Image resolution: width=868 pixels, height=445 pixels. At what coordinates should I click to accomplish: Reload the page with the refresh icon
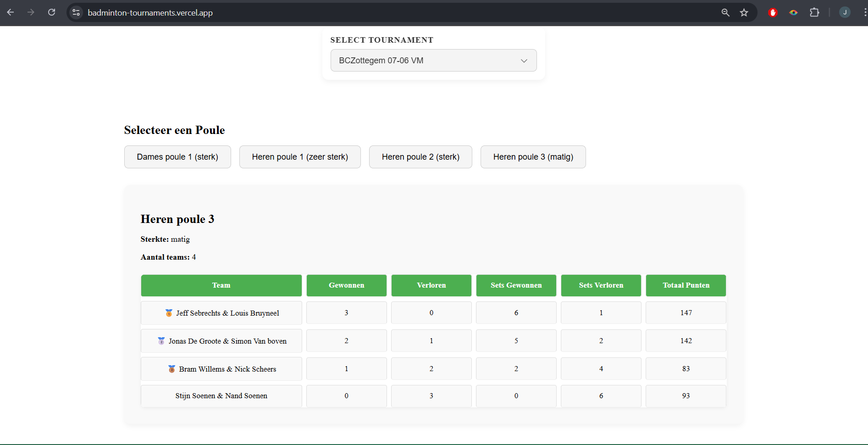pos(52,12)
